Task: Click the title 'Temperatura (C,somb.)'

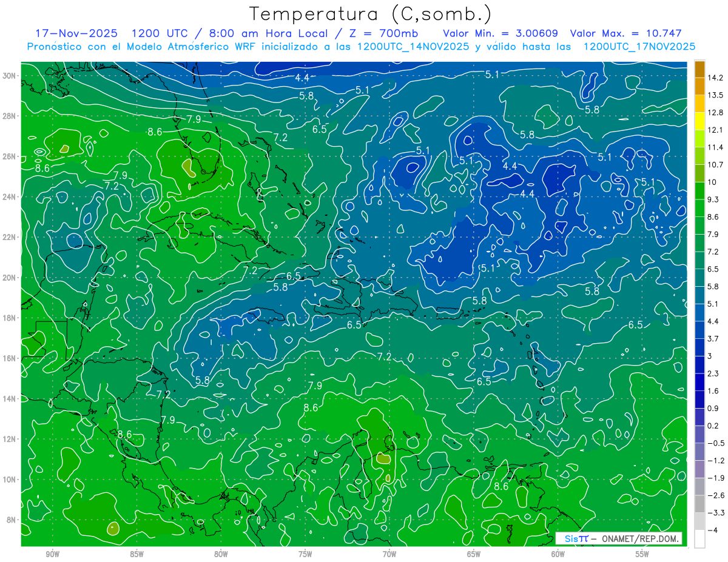Action: (371, 14)
